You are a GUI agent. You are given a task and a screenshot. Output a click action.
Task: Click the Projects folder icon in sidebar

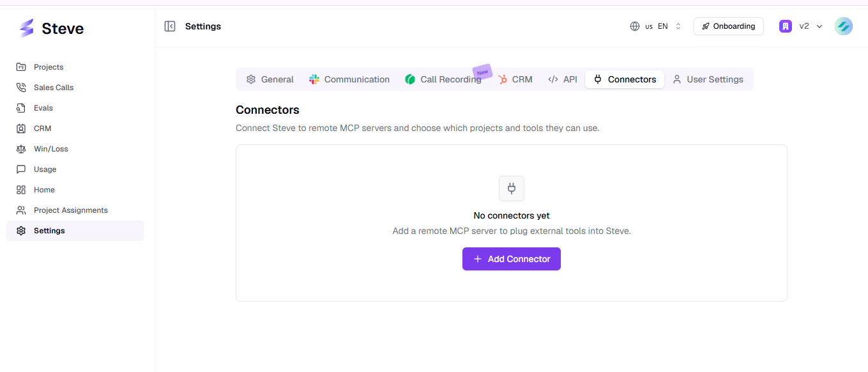(x=21, y=67)
